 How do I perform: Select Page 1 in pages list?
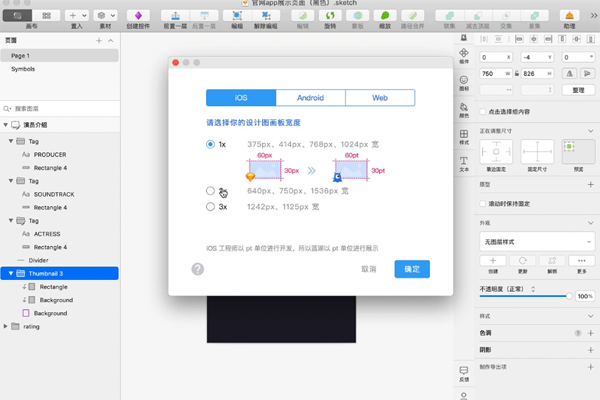pos(59,56)
